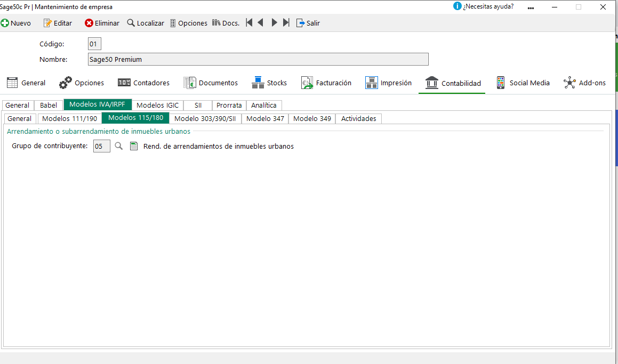Viewport: 618px width, 364px height.
Task: Click the Arrendamiento o subarrendamiento section heading
Action: pos(99,131)
